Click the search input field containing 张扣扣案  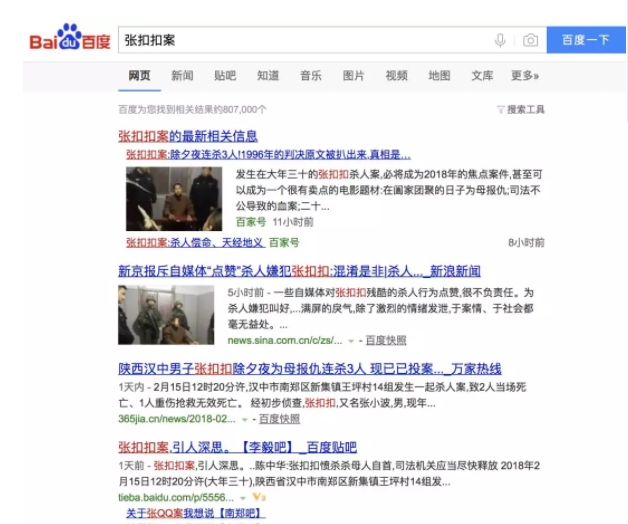[300, 40]
